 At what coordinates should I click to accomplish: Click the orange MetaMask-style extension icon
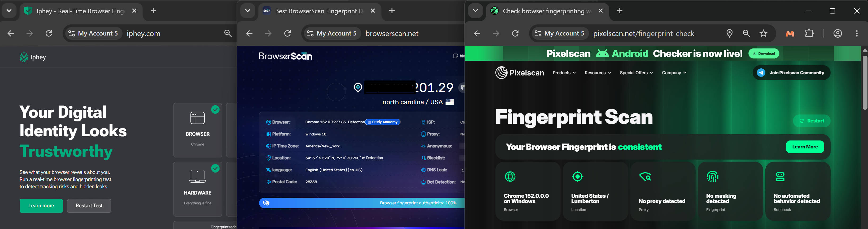click(790, 33)
